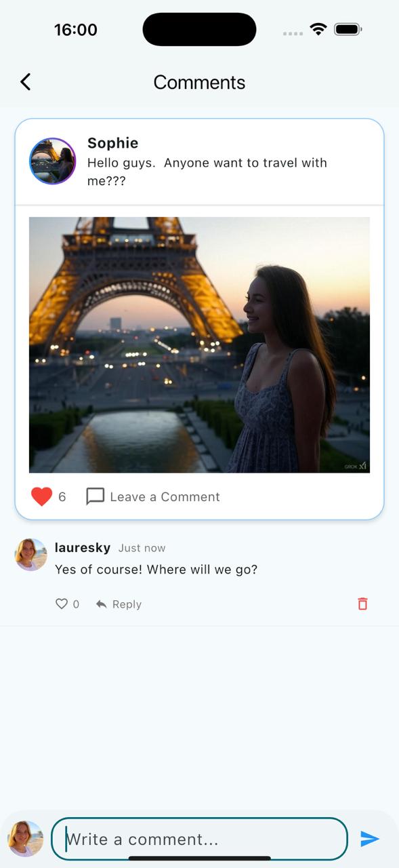The height and width of the screenshot is (868, 399).
Task: Tap your avatar beside the comment box
Action: [x=25, y=839]
